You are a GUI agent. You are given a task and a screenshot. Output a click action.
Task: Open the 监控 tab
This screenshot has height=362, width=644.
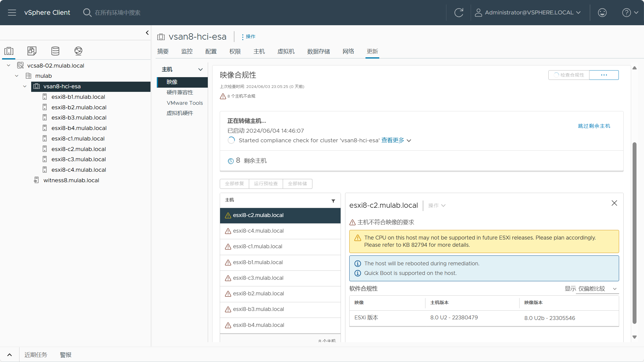[187, 51]
